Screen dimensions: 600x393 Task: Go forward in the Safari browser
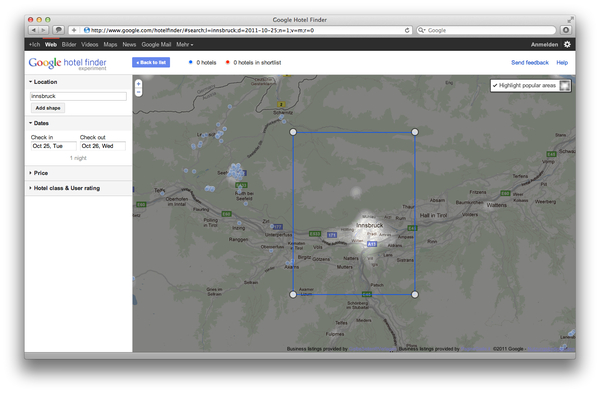coord(44,30)
